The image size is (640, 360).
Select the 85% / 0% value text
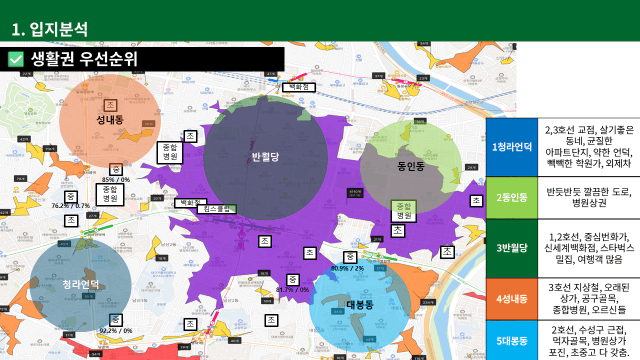116,180
